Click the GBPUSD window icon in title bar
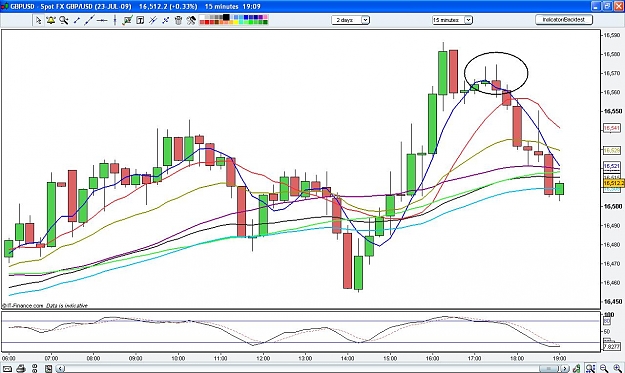 click(4, 6)
